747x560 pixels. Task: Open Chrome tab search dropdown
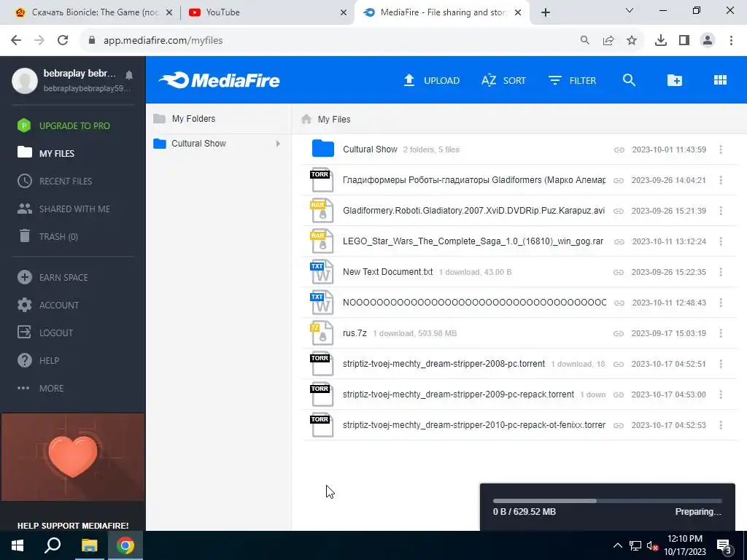(x=630, y=10)
